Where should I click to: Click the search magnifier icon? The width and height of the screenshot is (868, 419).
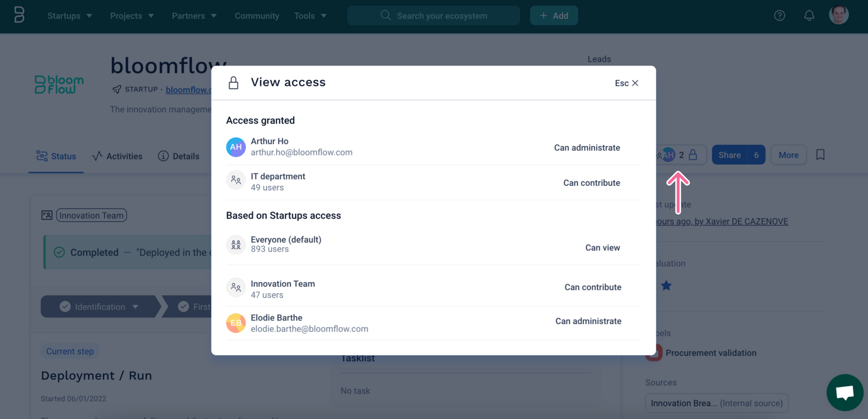pyautogui.click(x=386, y=15)
